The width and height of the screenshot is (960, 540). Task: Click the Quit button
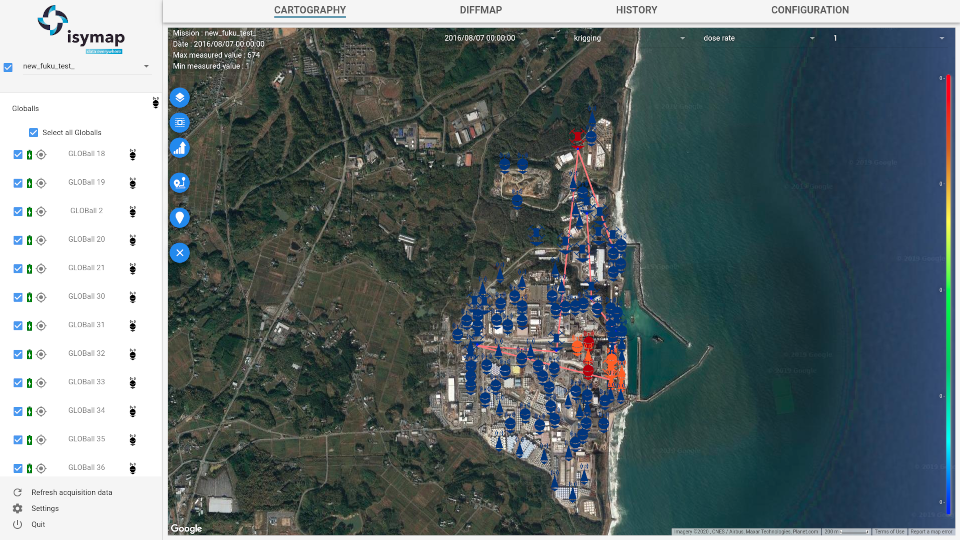38,524
